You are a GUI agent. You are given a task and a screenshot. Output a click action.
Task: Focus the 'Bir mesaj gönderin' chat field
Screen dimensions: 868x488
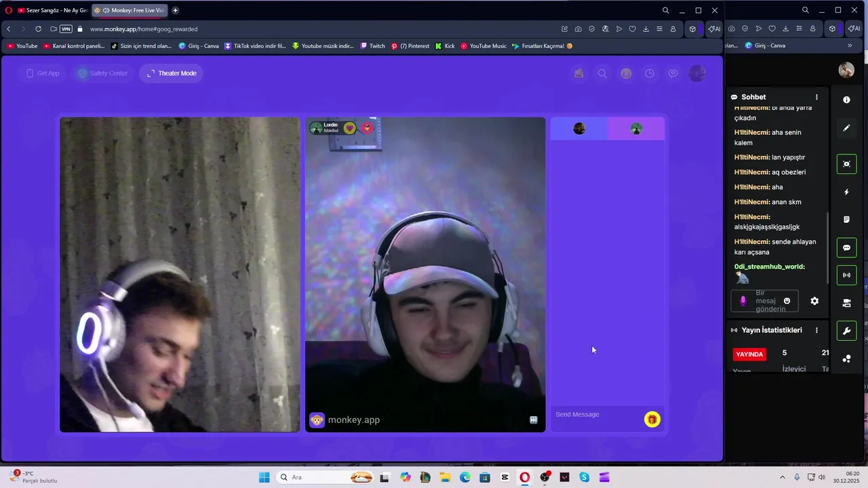[x=764, y=301]
